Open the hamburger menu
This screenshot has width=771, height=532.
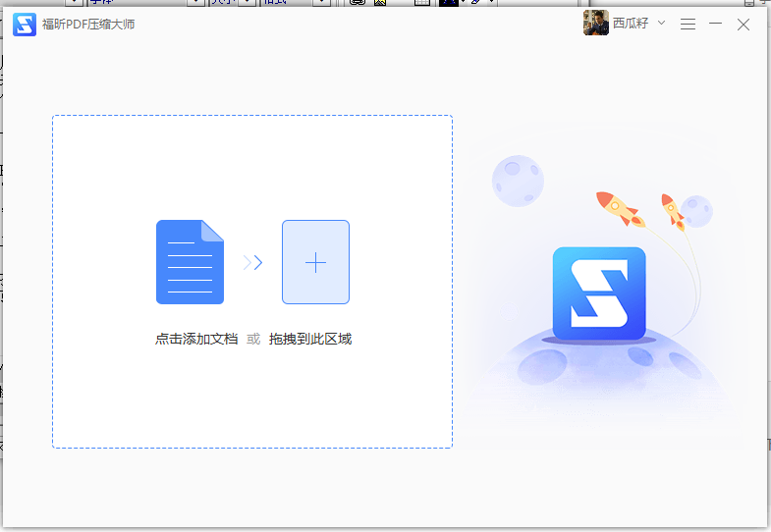[688, 25]
